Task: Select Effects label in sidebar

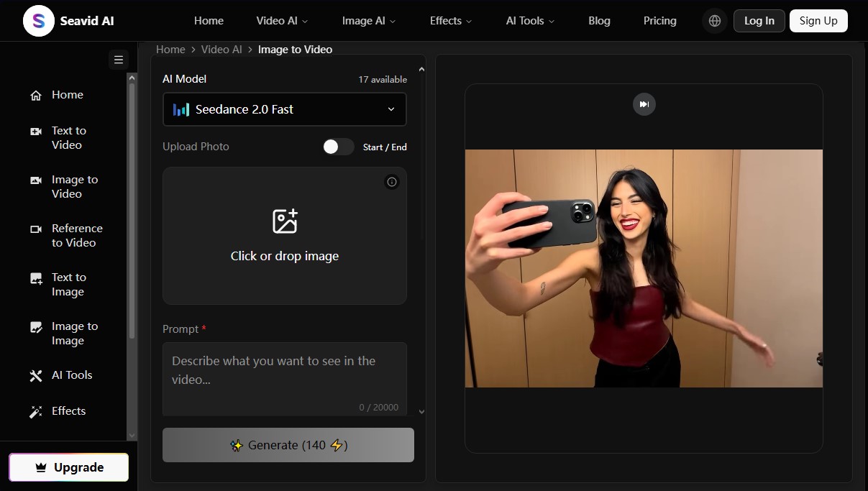Action: [x=69, y=411]
